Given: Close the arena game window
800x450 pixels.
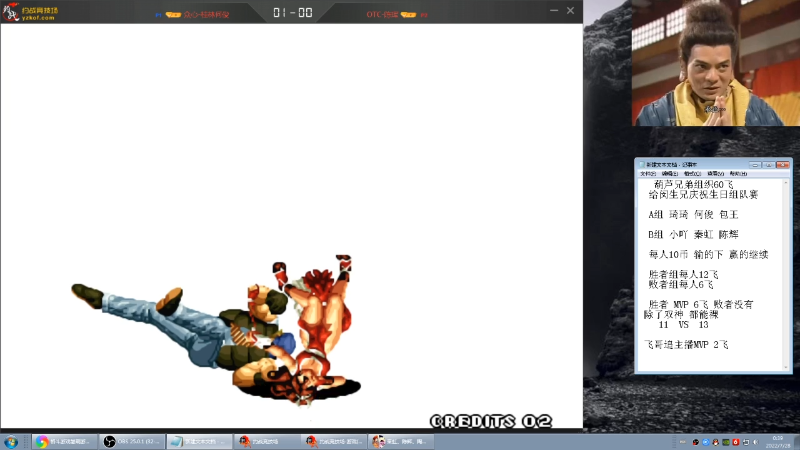Looking at the screenshot, I should tap(570, 11).
